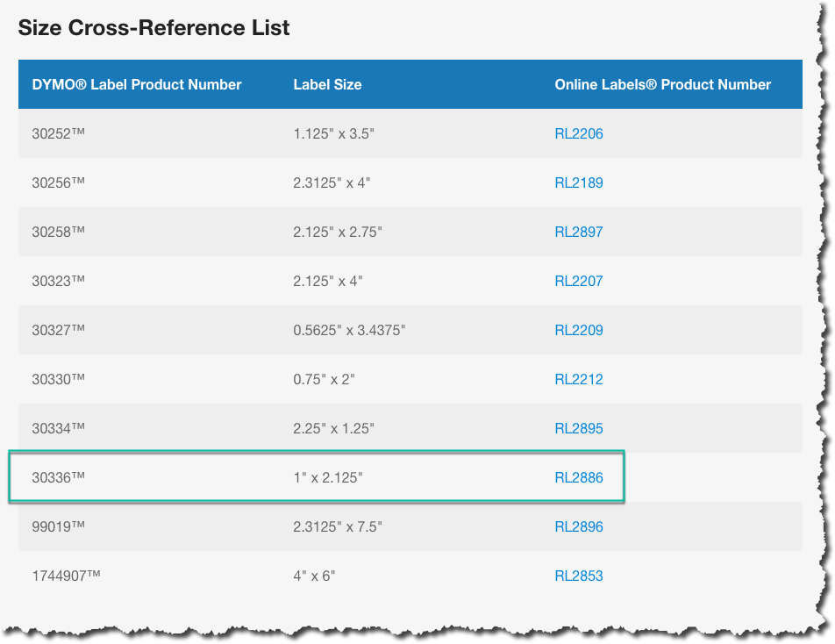Click the highlighted RL2886 link
Screen dimensions: 835x644
click(x=579, y=478)
